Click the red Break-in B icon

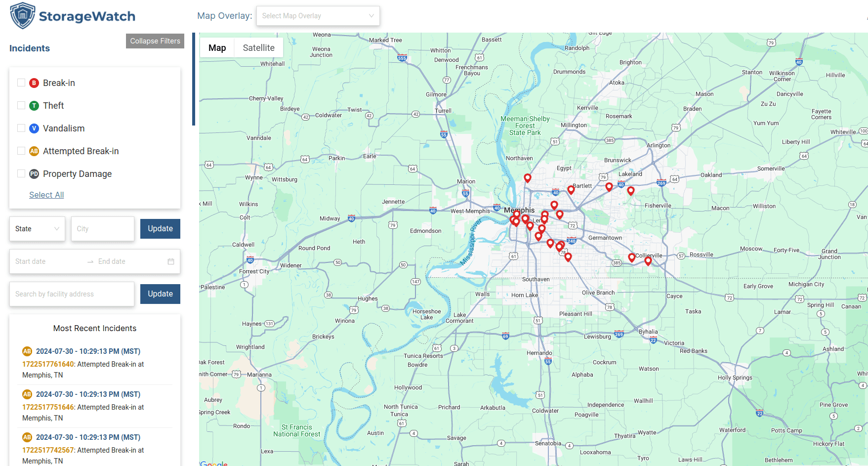pos(34,83)
